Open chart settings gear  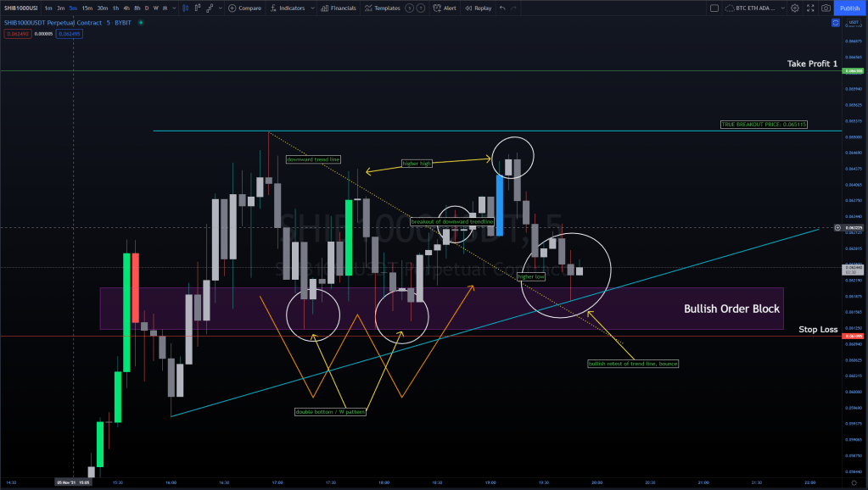[x=794, y=8]
